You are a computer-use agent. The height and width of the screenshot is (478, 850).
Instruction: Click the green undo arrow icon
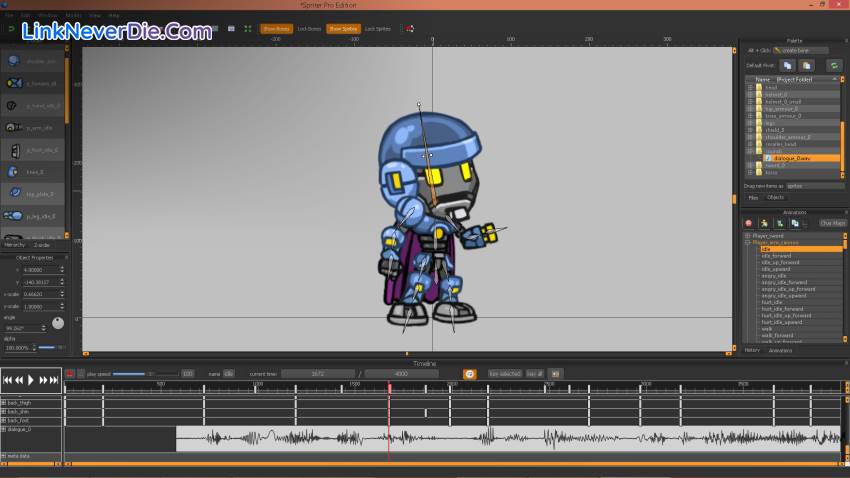[11, 29]
